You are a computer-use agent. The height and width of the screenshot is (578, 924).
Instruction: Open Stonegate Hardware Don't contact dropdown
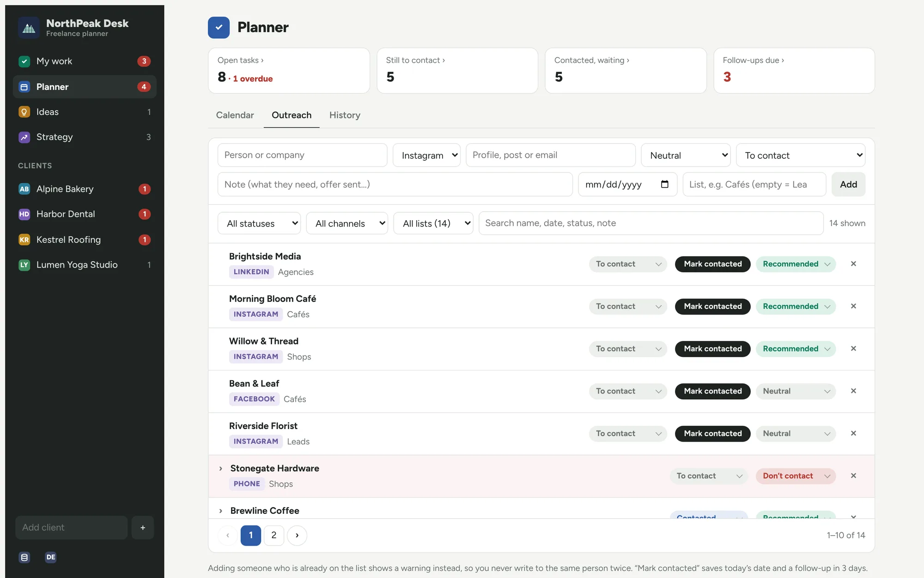[796, 476]
